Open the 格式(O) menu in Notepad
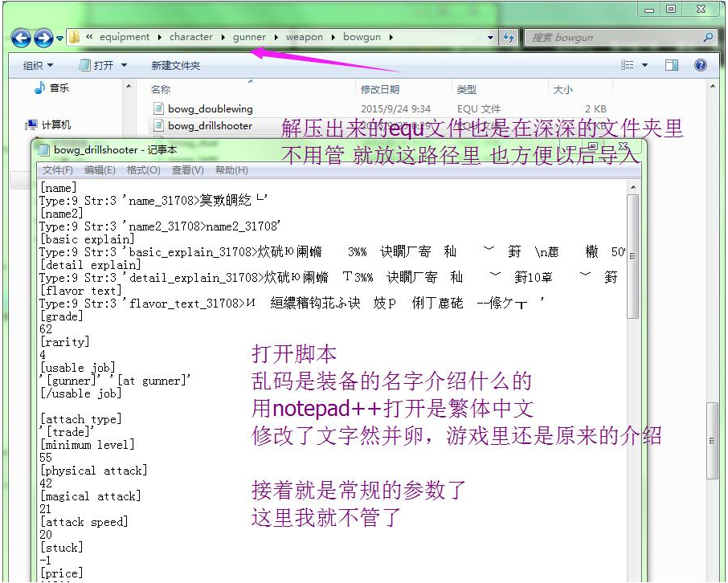 tap(144, 170)
